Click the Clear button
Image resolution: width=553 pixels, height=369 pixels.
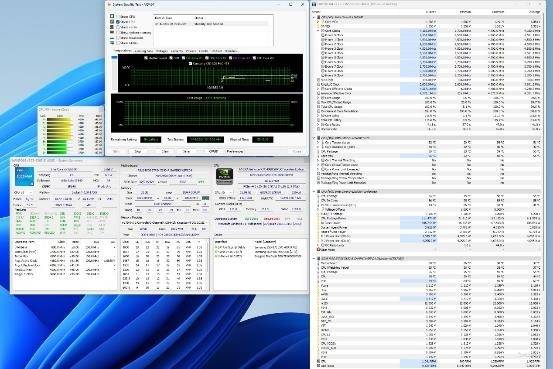click(x=165, y=151)
